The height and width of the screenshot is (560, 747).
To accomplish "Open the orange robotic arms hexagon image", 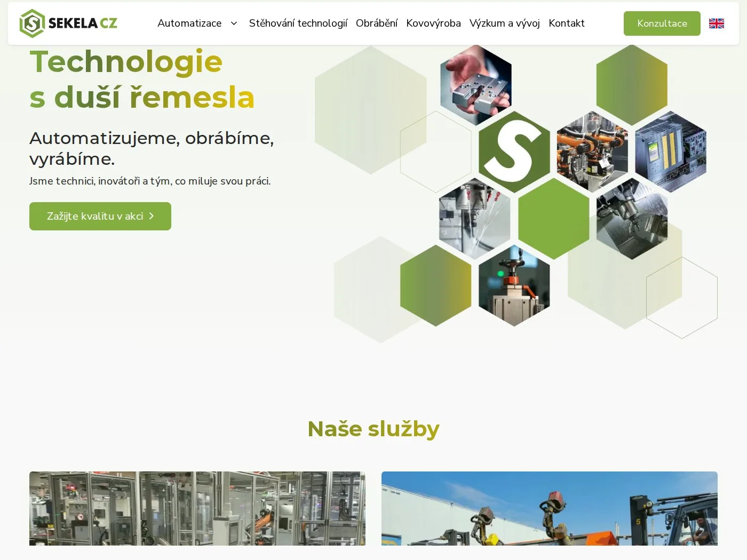I will click(592, 151).
